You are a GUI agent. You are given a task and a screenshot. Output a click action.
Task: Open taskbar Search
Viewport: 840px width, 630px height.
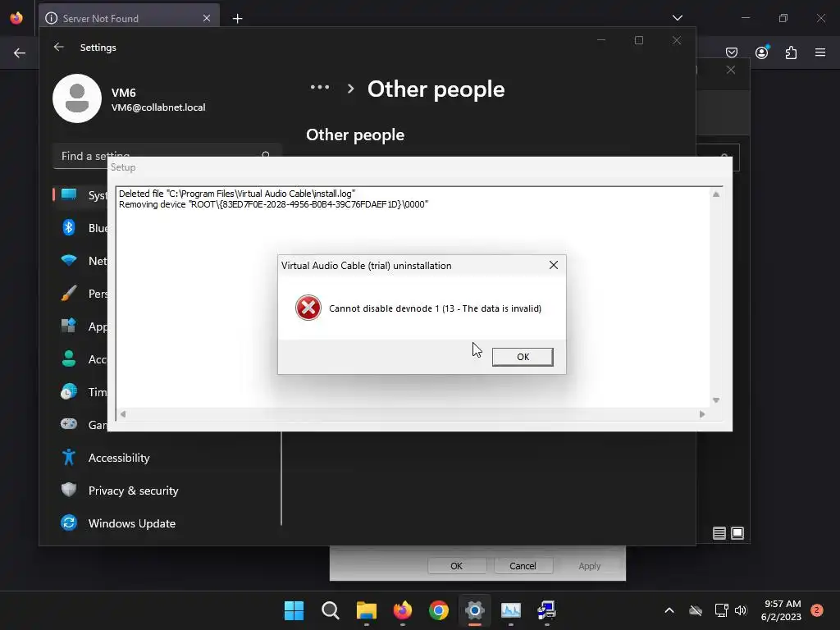point(330,610)
